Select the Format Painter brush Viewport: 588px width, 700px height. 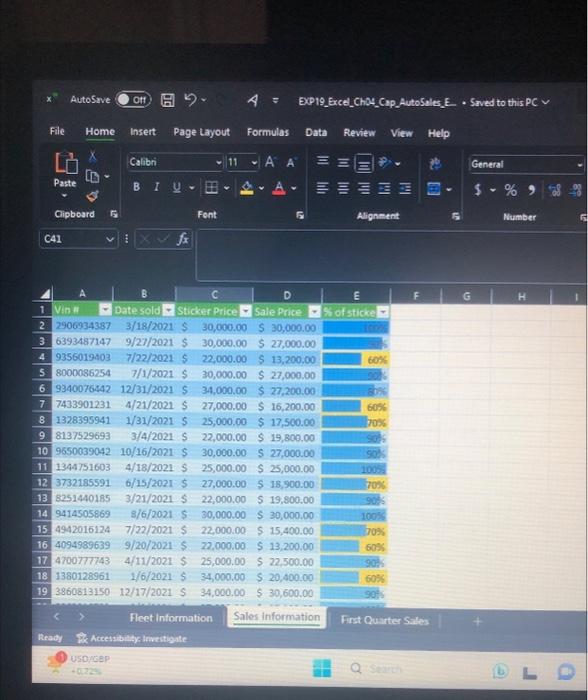[92, 196]
